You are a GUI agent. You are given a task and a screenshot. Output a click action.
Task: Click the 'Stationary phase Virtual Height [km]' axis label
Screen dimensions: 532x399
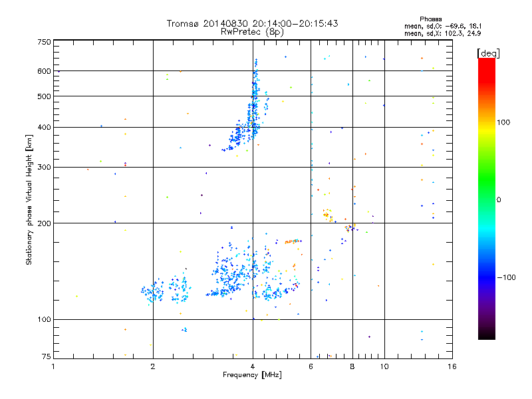click(x=29, y=200)
